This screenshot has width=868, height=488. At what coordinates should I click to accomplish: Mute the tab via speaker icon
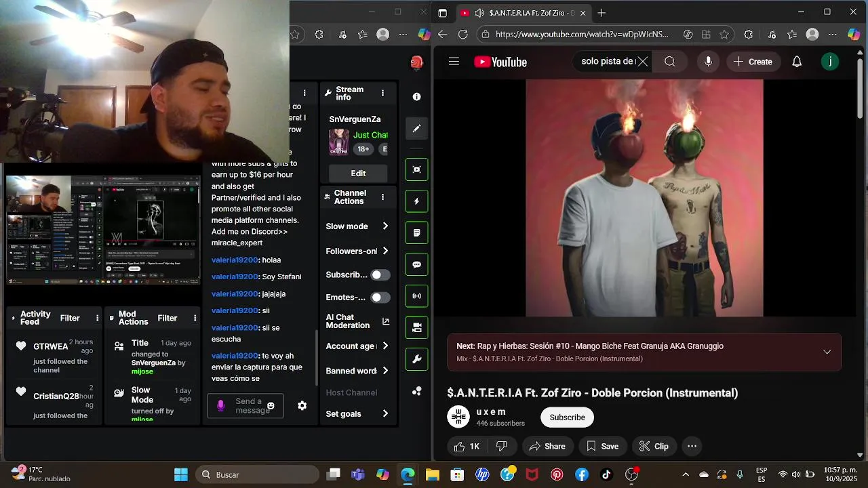pyautogui.click(x=479, y=13)
